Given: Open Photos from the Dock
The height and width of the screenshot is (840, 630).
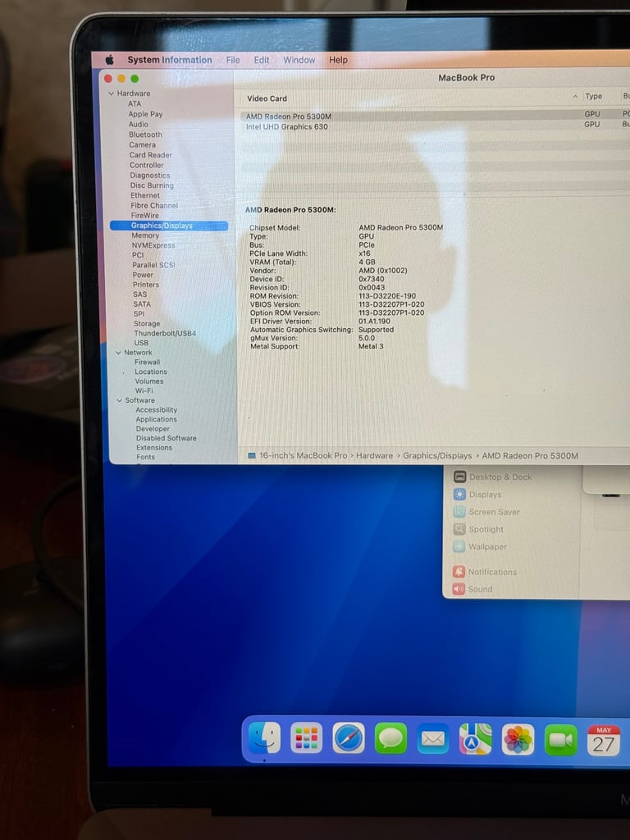Looking at the screenshot, I should (x=518, y=740).
